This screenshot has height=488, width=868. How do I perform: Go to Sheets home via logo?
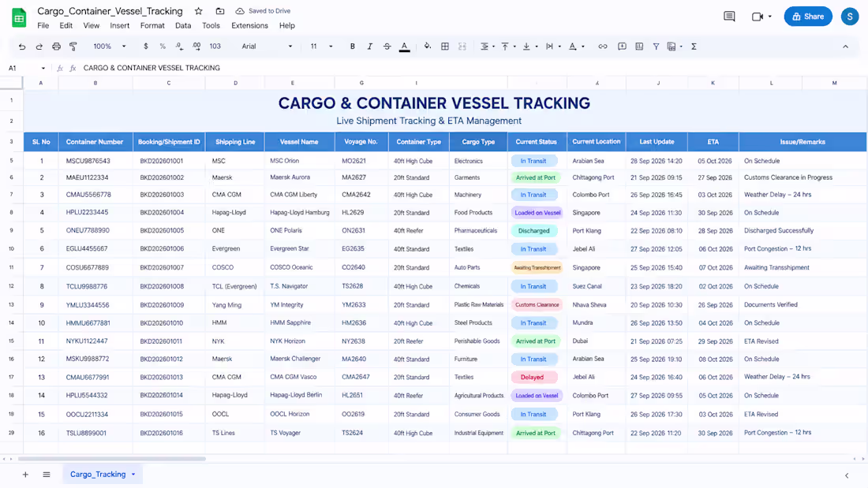[x=19, y=17]
